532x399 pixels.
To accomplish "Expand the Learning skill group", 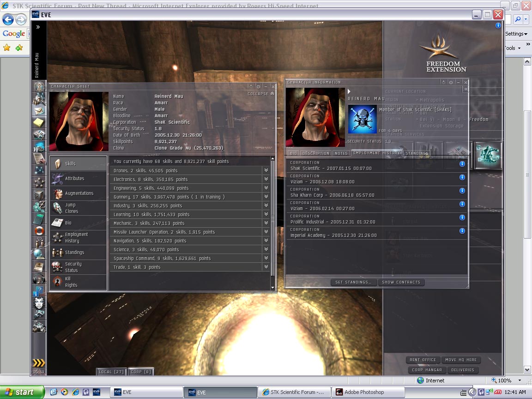I will click(x=266, y=214).
